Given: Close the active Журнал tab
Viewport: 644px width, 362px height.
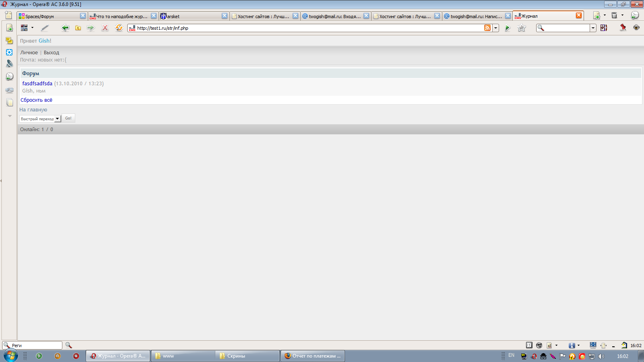Looking at the screenshot, I should (579, 15).
